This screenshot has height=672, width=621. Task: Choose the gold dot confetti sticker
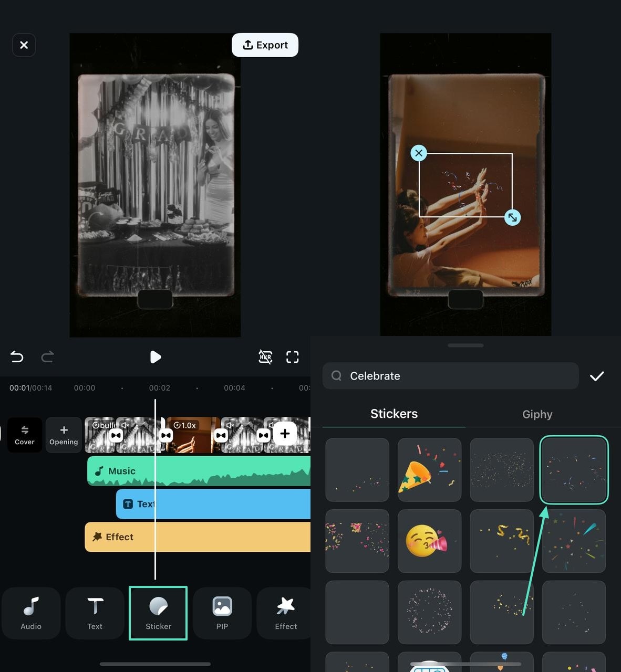tap(502, 470)
